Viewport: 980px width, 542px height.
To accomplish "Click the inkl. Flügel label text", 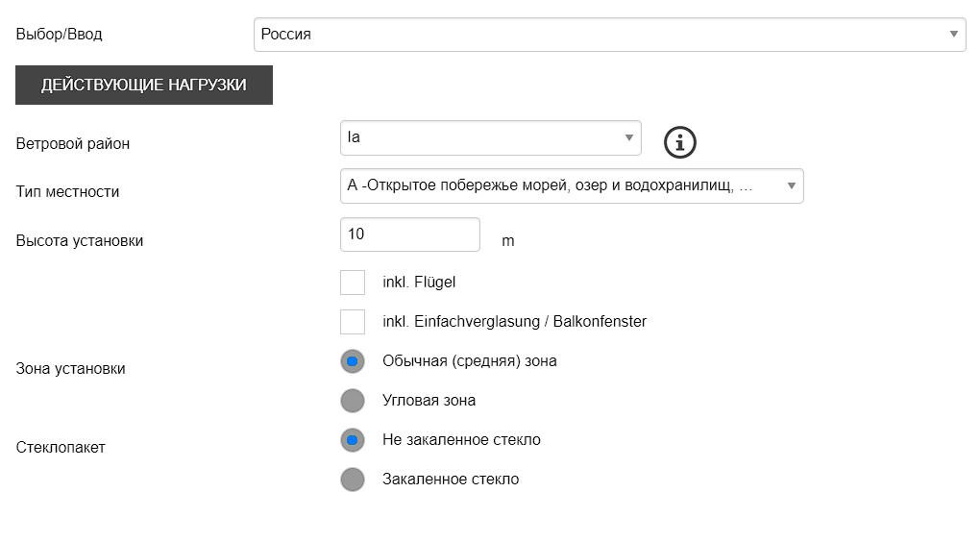I will pyautogui.click(x=419, y=283).
